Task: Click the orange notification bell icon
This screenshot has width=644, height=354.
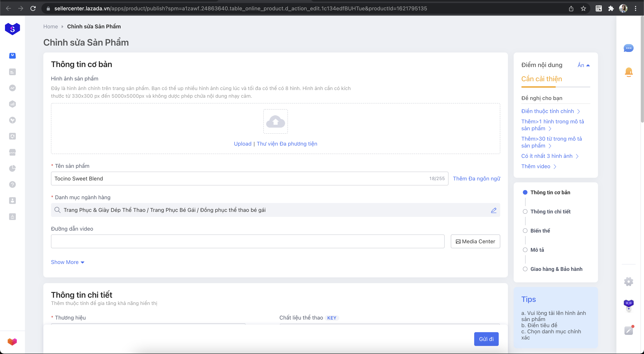Action: click(x=628, y=72)
